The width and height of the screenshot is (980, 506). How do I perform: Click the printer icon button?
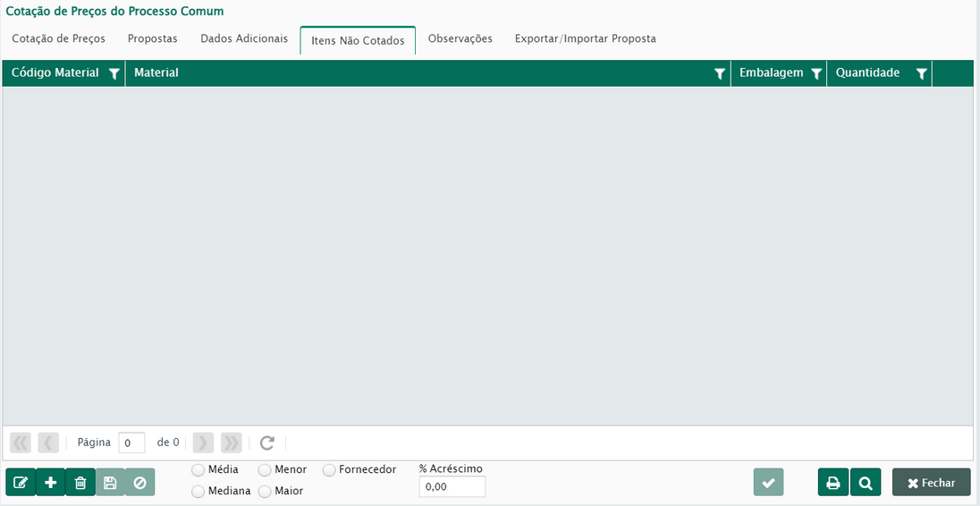pos(832,483)
